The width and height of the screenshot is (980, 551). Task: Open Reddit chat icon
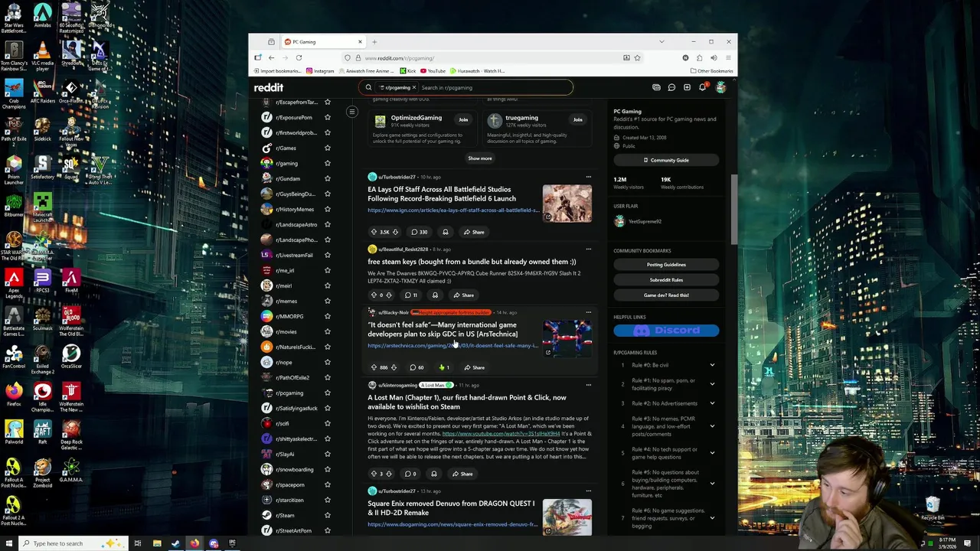coord(671,87)
